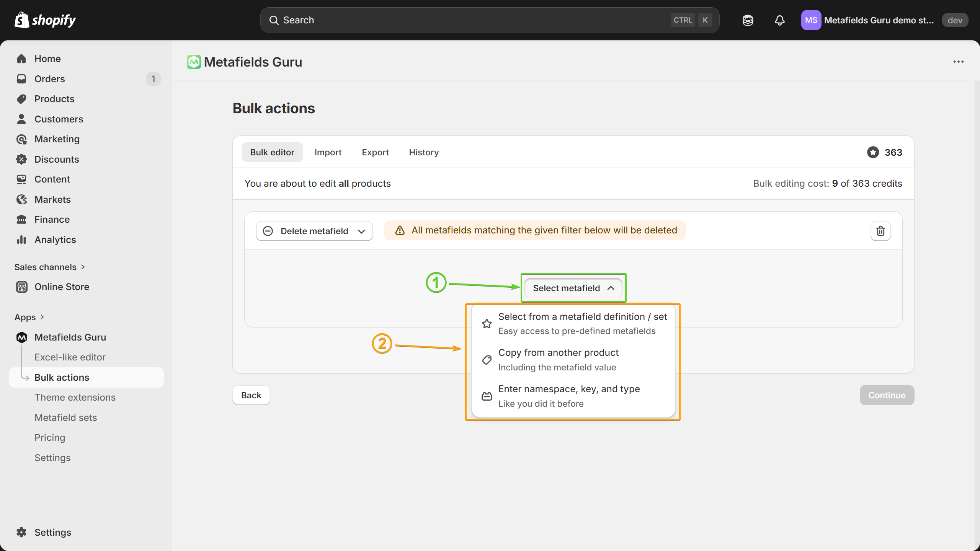This screenshot has width=980, height=551.
Task: Choose Select from a metafield definition / set
Action: (582, 323)
